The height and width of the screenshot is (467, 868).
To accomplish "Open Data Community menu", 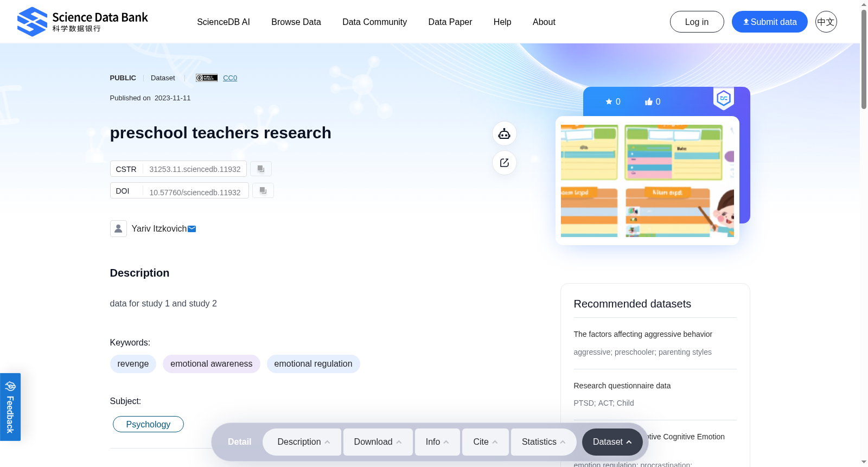I will 375,22.
